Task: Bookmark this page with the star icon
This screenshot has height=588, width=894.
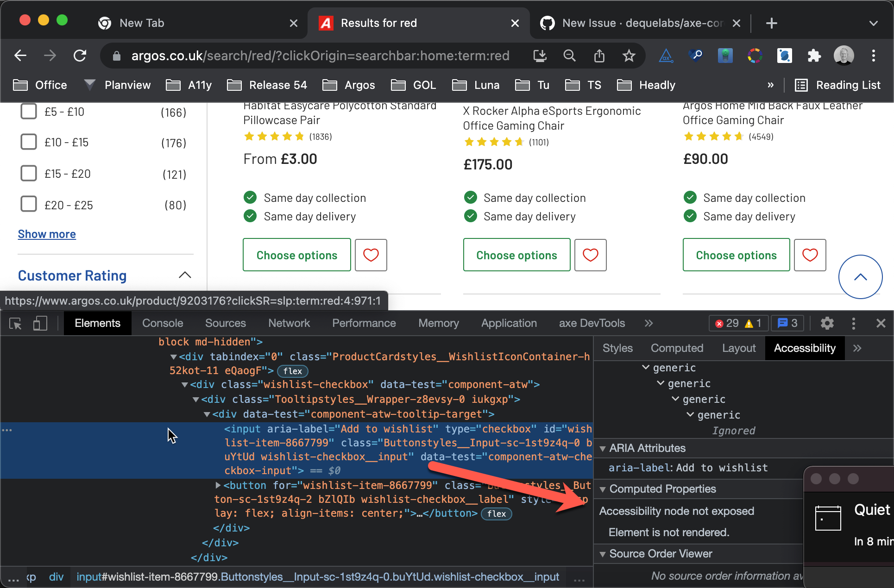Action: click(x=629, y=56)
